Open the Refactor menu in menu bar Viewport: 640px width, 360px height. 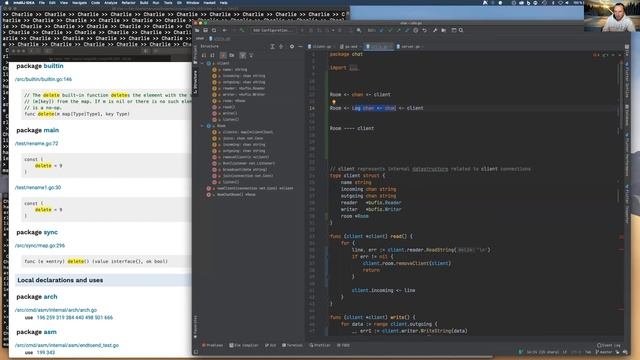coord(128,2)
